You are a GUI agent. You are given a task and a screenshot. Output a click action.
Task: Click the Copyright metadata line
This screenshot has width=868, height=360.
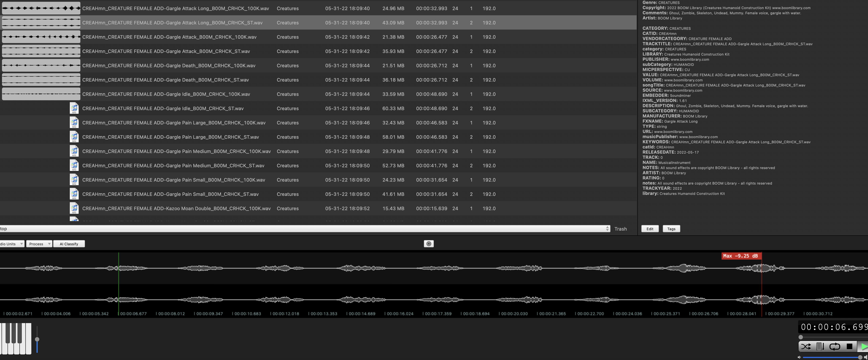pyautogui.click(x=727, y=8)
